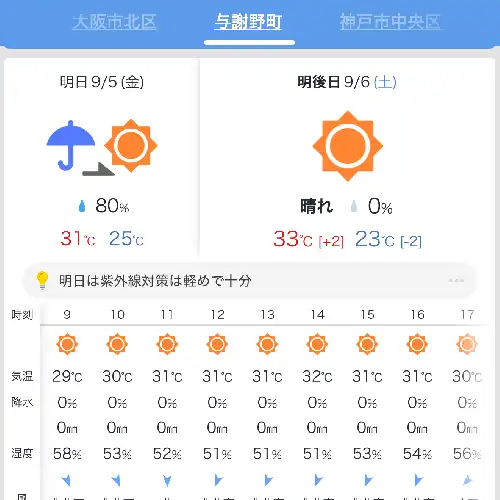
Task: Tap the gray weather transition arrow icon
Action: pos(99,169)
